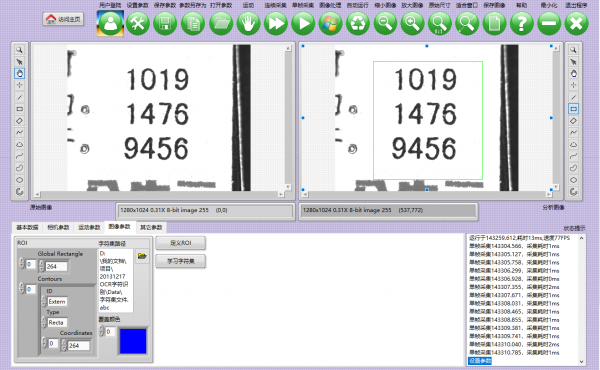Viewport: 600px width, 370px height.
Task: Open 设置参数 settings wrench icon
Action: (138, 23)
